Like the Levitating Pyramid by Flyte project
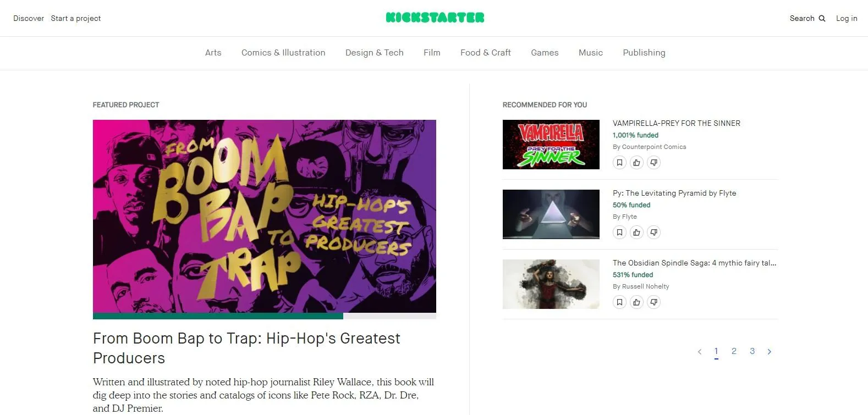The width and height of the screenshot is (868, 415). click(636, 233)
